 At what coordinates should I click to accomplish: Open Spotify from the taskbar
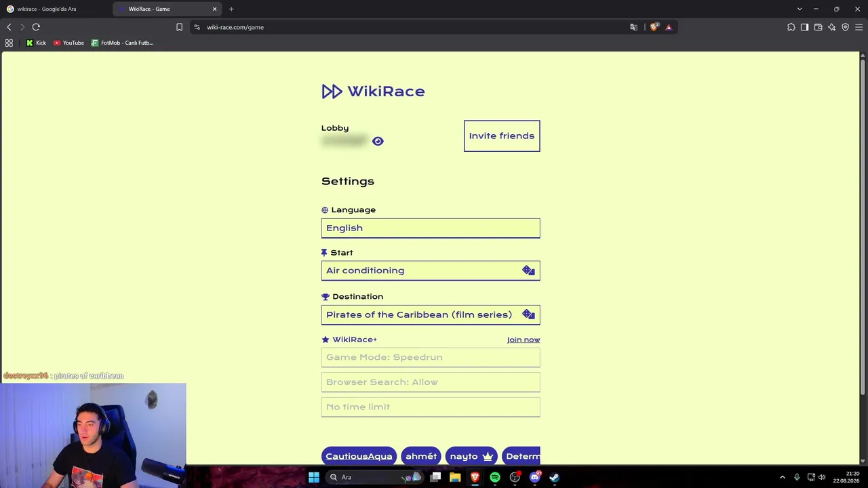coord(495,477)
